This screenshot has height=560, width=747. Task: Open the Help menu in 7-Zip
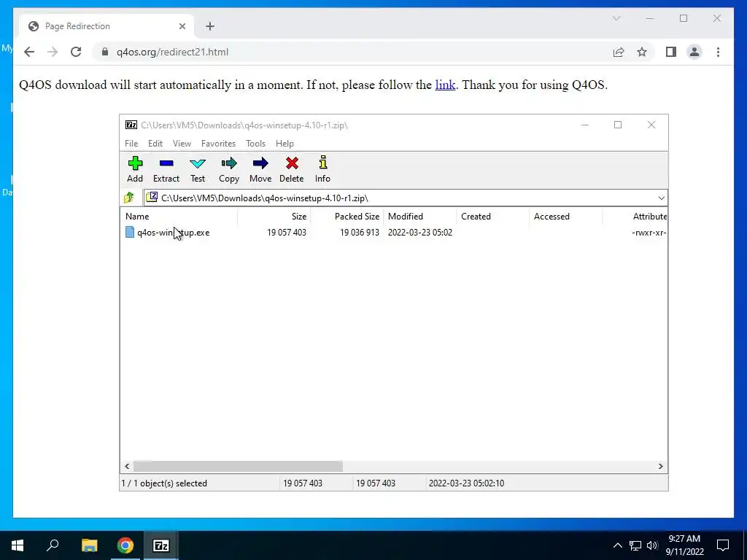285,144
